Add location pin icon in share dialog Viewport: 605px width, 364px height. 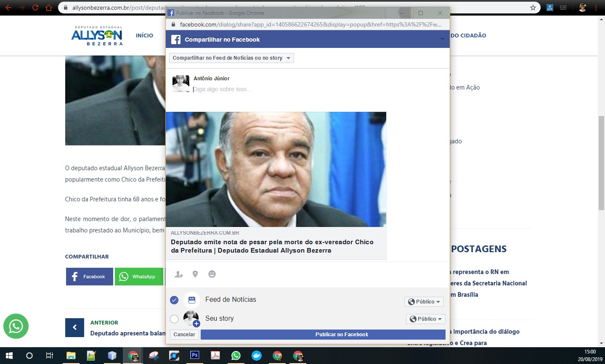(x=195, y=274)
